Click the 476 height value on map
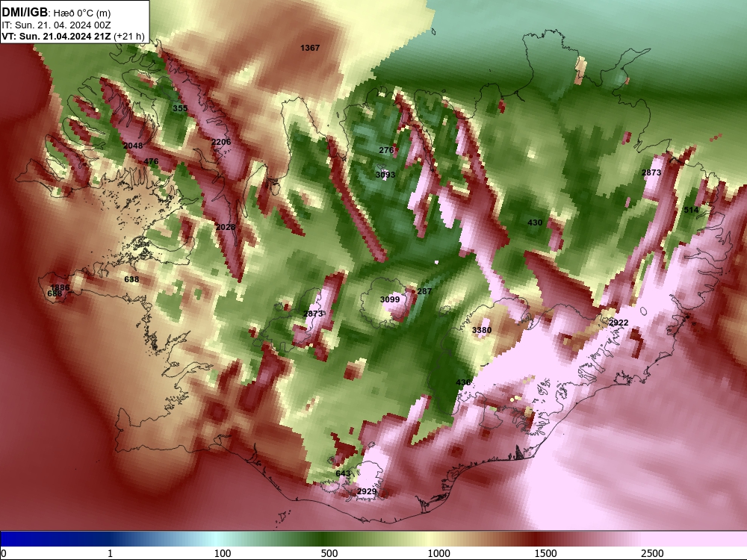The image size is (747, 560). [151, 161]
